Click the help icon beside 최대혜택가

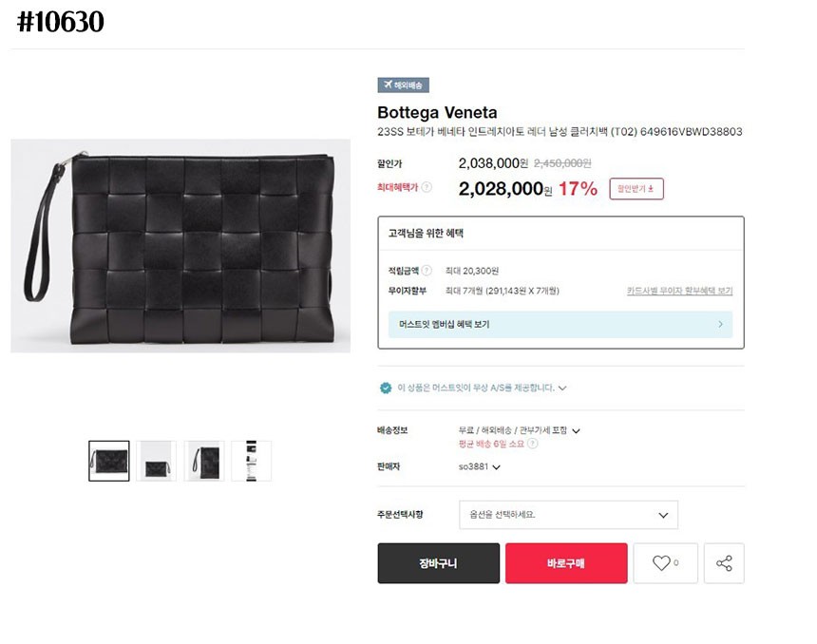[427, 187]
